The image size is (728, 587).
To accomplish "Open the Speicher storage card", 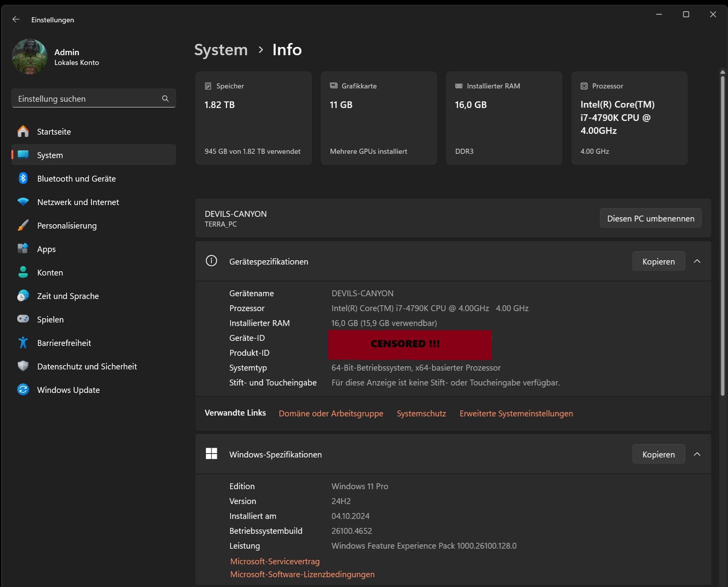I will 254,118.
